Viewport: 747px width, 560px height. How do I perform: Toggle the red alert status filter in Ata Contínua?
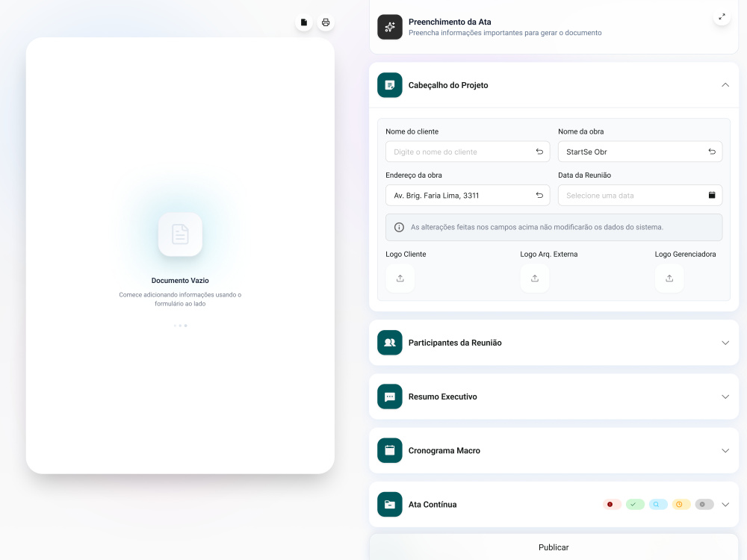[612, 504]
